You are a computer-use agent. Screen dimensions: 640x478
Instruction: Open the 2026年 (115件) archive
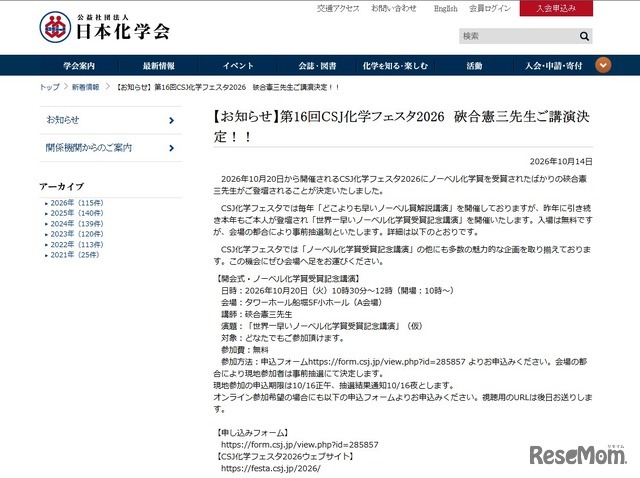coord(77,203)
